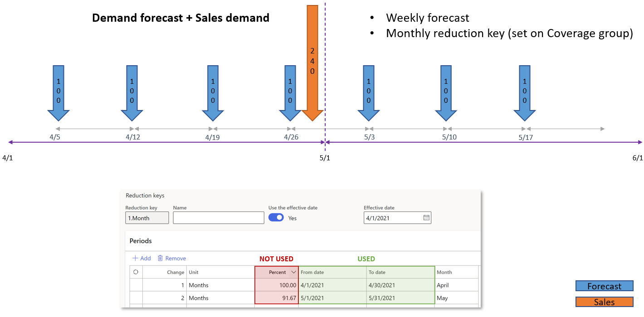This screenshot has height=317, width=644.
Task: Click the orange 240 sales arrow
Action: 312,63
